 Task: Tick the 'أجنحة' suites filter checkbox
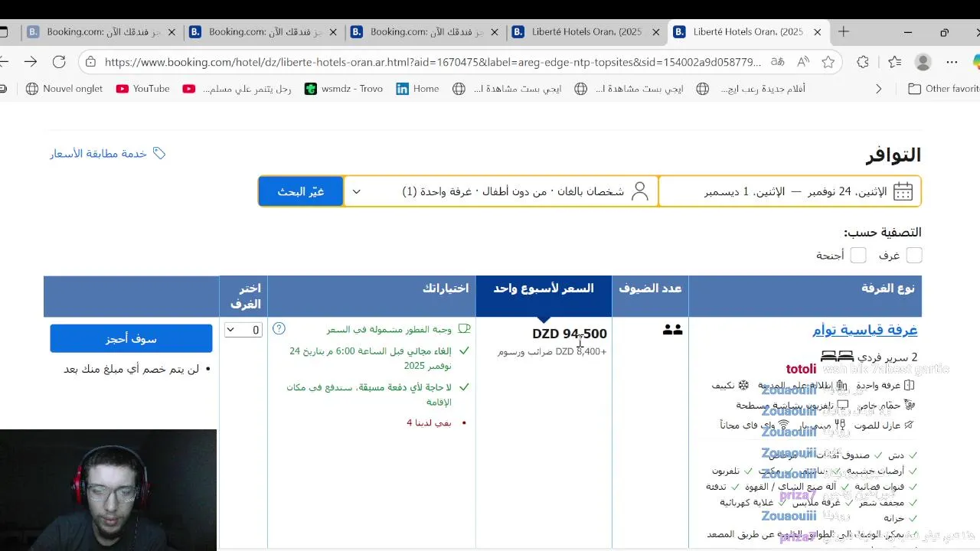pos(857,256)
